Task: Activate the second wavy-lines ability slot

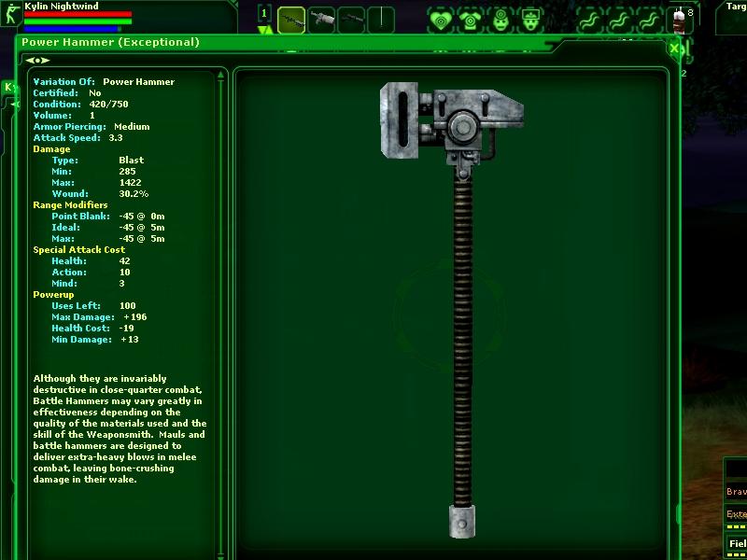Action: pos(619,21)
